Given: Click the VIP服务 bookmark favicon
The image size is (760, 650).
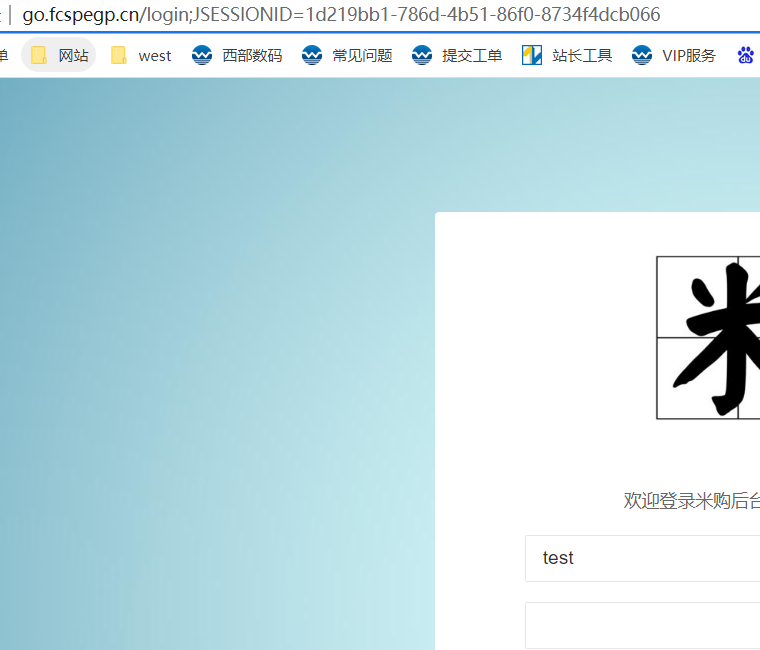Looking at the screenshot, I should (642, 55).
